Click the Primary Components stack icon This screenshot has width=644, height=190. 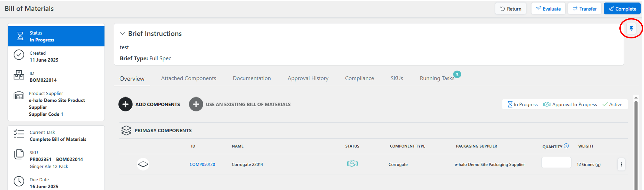[126, 130]
